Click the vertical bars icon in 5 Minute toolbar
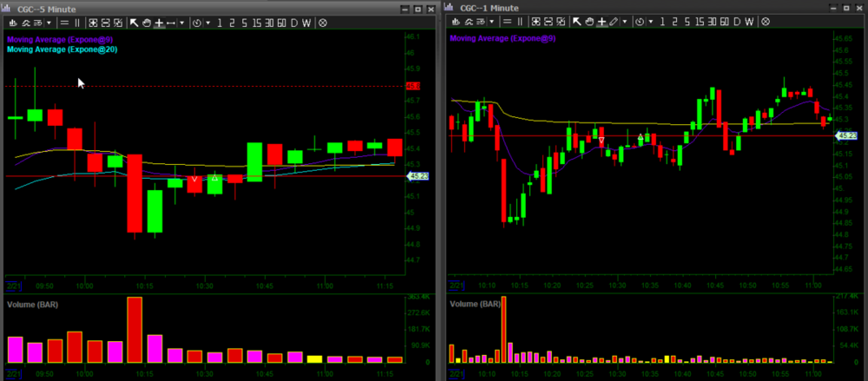This screenshot has height=381, width=868. point(77,23)
